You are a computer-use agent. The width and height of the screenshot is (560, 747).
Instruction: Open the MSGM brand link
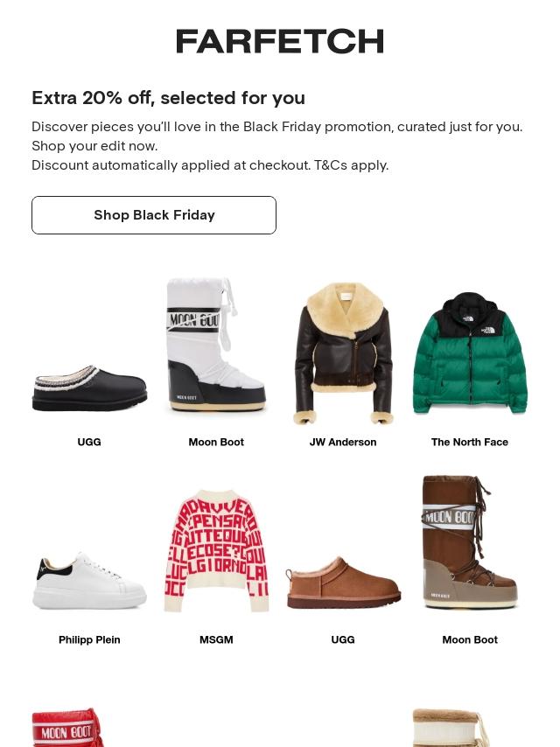click(216, 639)
